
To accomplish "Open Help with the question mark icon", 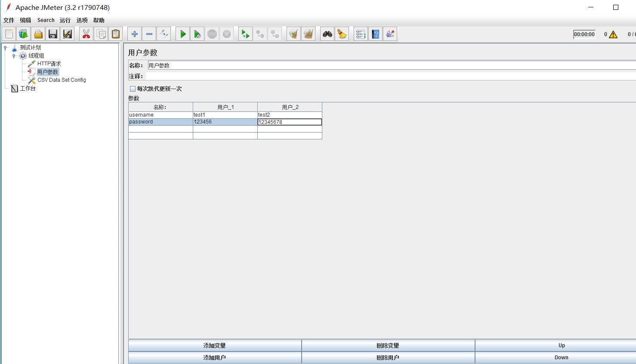I will 376,34.
